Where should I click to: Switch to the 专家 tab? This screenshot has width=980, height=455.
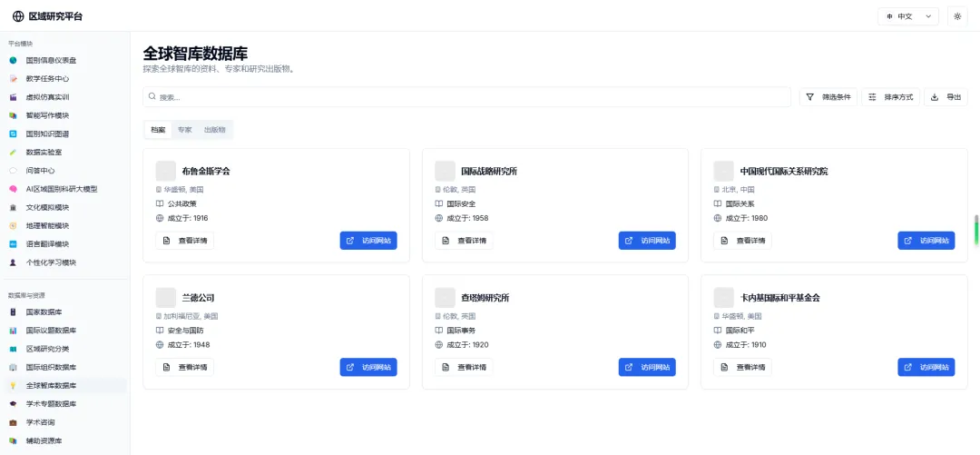coord(184,130)
